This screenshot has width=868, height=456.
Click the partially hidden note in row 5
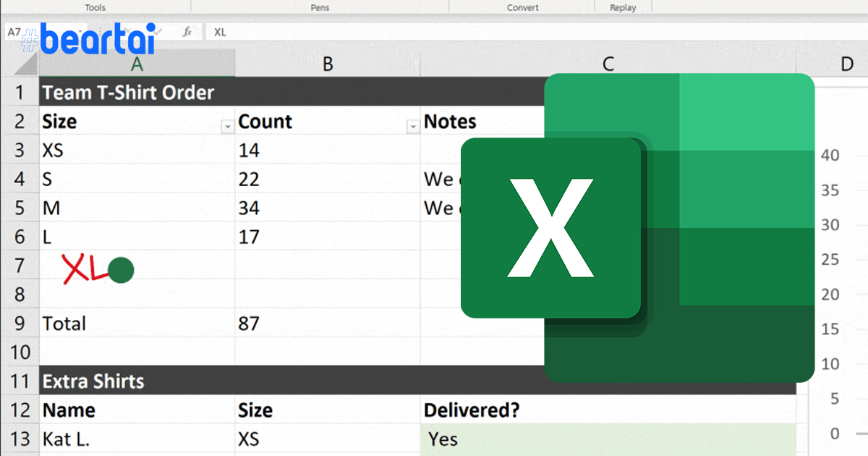(441, 208)
